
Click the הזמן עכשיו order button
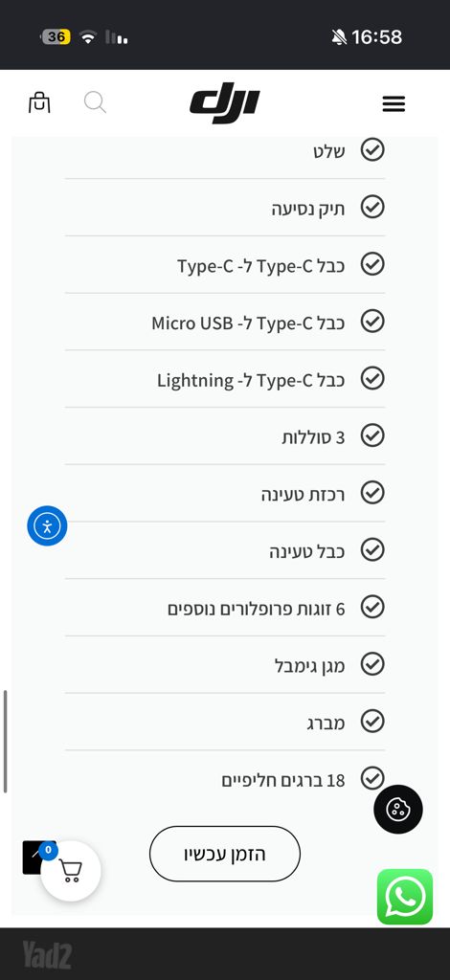pyautogui.click(x=225, y=854)
